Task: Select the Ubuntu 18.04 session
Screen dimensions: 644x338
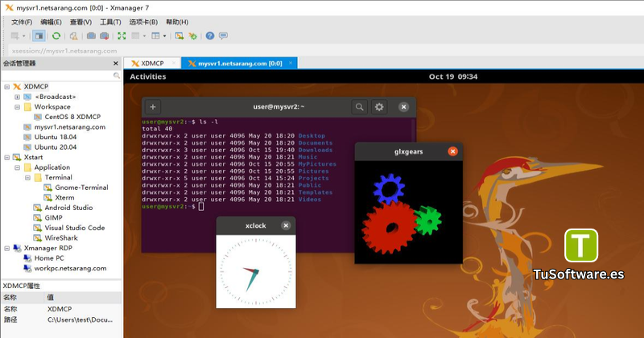Action: (x=56, y=137)
